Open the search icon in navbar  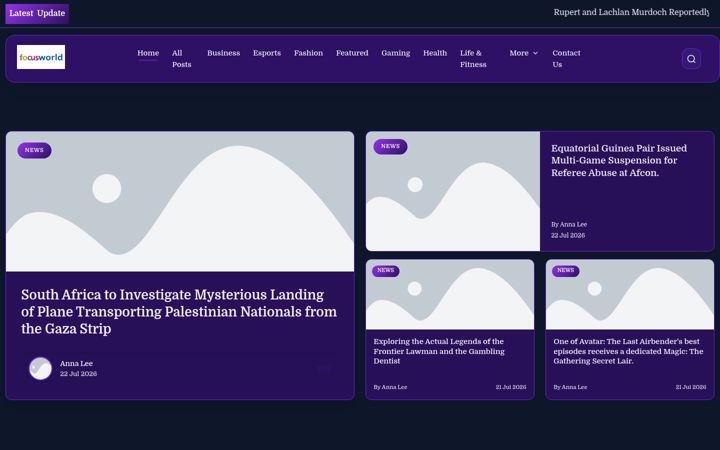(x=691, y=59)
